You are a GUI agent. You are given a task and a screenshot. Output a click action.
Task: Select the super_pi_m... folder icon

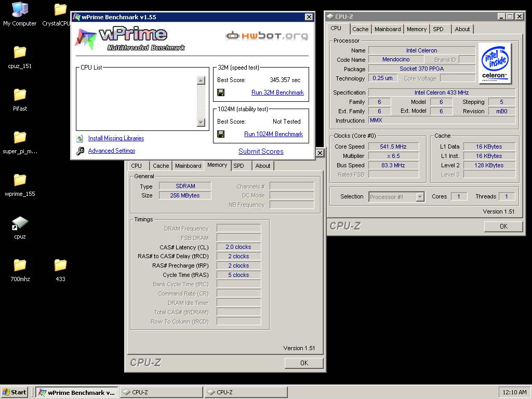click(20, 142)
